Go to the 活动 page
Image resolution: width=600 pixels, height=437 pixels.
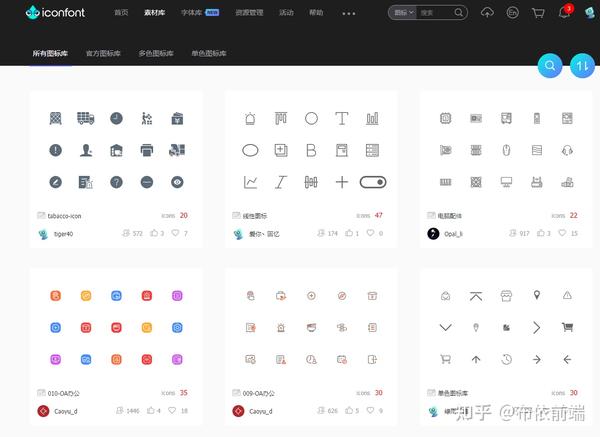coord(286,13)
